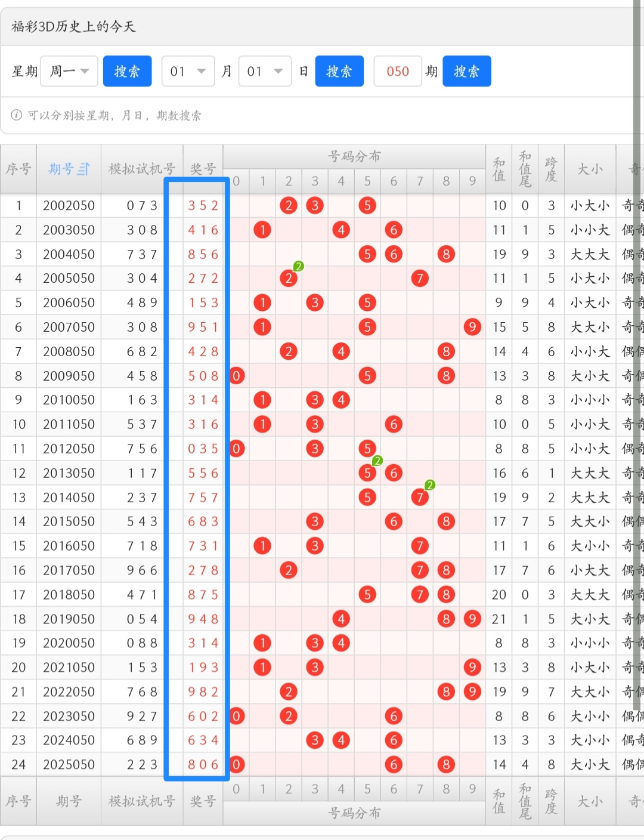Select period number 2025050

point(69,764)
